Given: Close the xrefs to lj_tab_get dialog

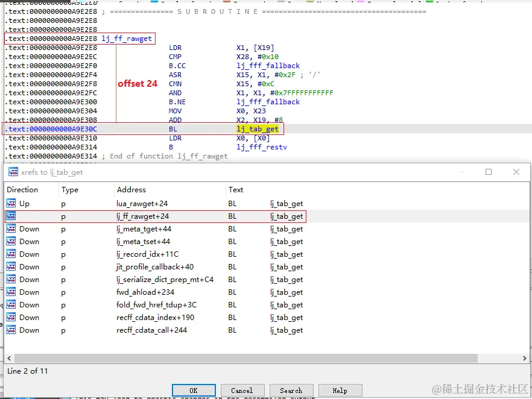Looking at the screenshot, I should (516, 172).
